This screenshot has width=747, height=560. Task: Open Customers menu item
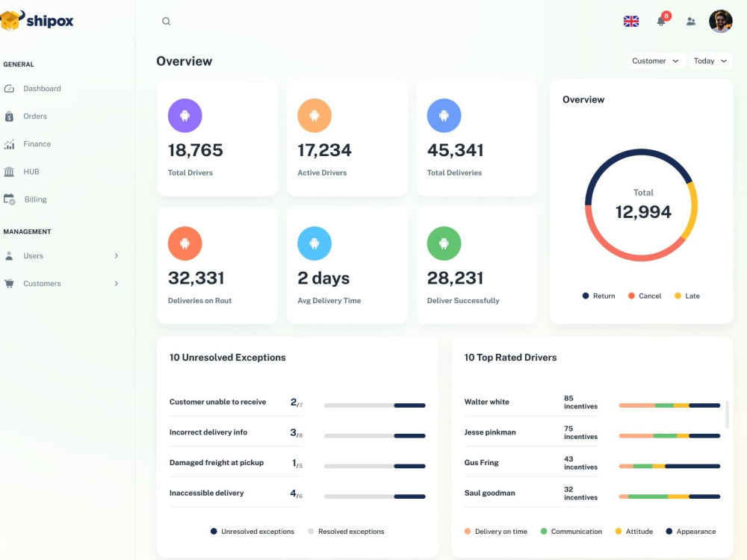coord(42,283)
